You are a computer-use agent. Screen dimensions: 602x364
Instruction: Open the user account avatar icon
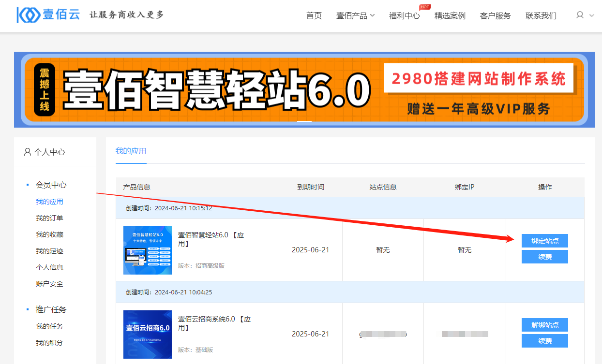[580, 15]
